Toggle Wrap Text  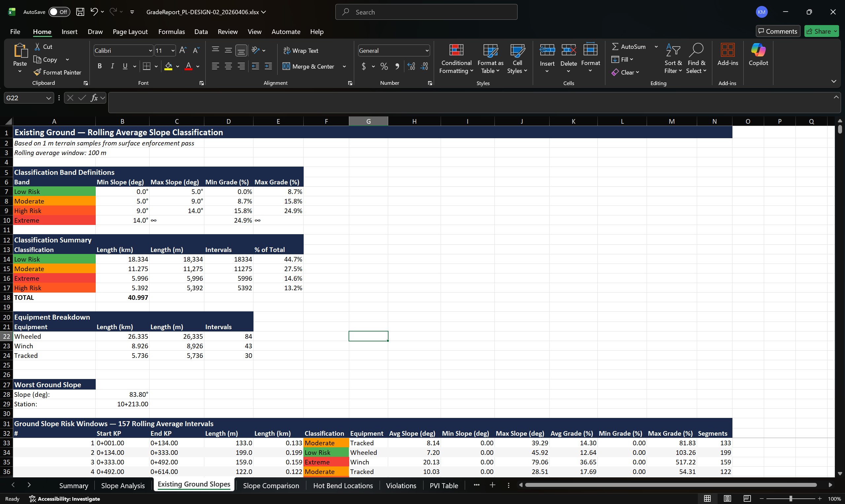301,50
